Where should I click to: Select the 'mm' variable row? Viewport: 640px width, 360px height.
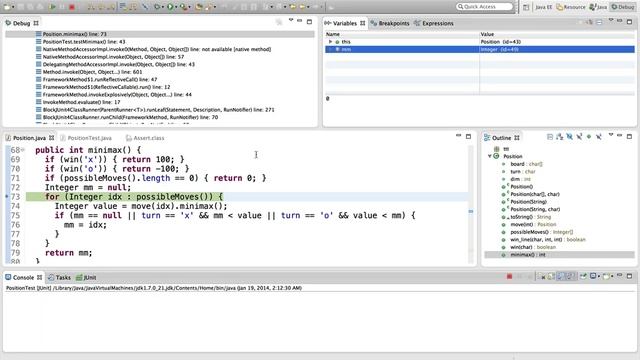[480, 49]
